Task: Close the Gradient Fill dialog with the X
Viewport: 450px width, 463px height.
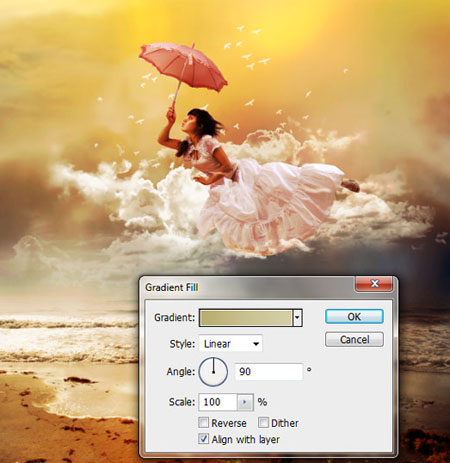Action: [374, 284]
